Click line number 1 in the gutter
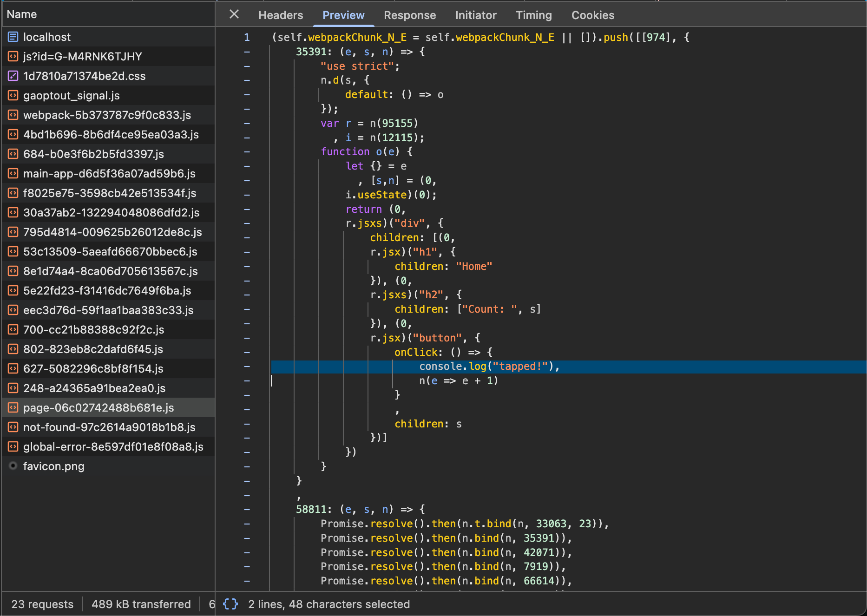 247,37
